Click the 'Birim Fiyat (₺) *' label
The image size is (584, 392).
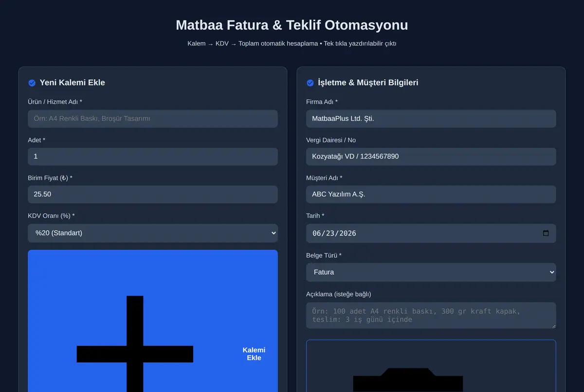point(50,178)
